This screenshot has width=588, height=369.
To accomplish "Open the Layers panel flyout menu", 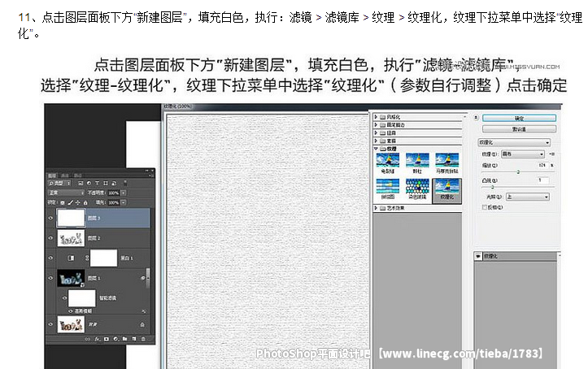I will [x=151, y=175].
